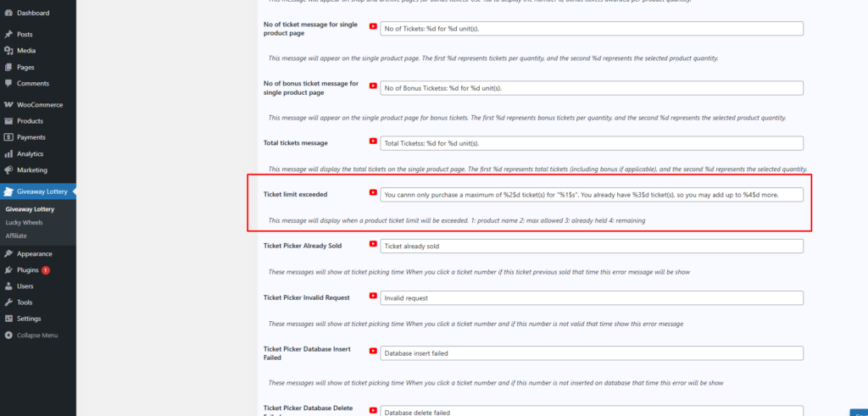The height and width of the screenshot is (416, 868).
Task: Open the Settings menu in sidebar
Action: [28, 319]
